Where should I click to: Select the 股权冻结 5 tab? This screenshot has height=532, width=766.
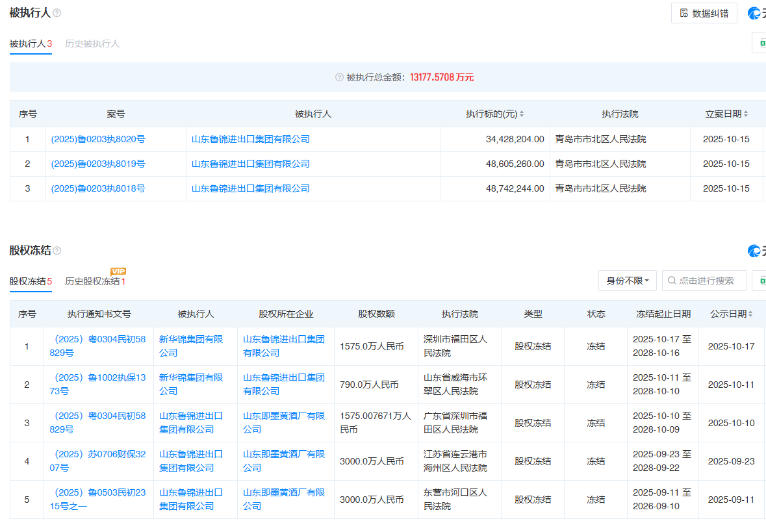pyautogui.click(x=30, y=281)
